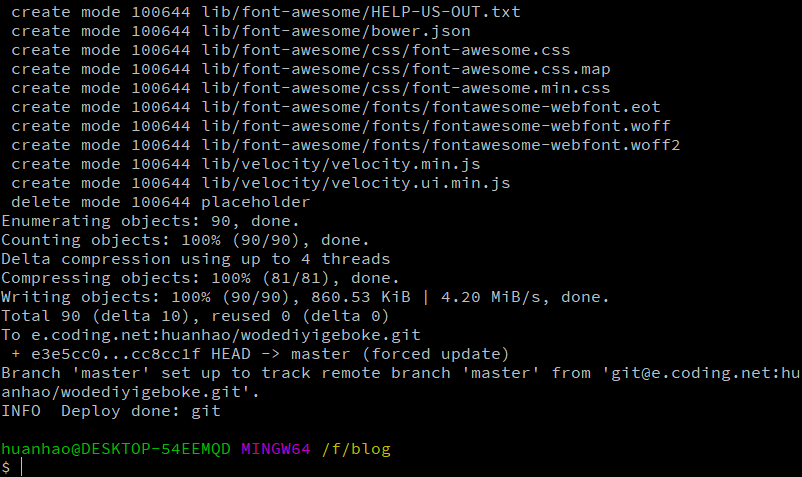Viewport: 802px width, 477px height.
Task: Click the e3e5cc0...cc8cc1f commit range
Action: click(116, 354)
